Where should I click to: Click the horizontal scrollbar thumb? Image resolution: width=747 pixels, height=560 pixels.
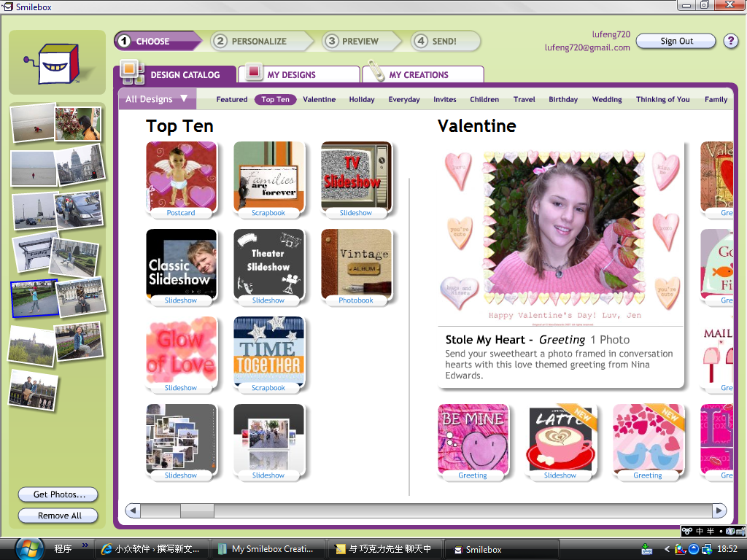point(197,510)
